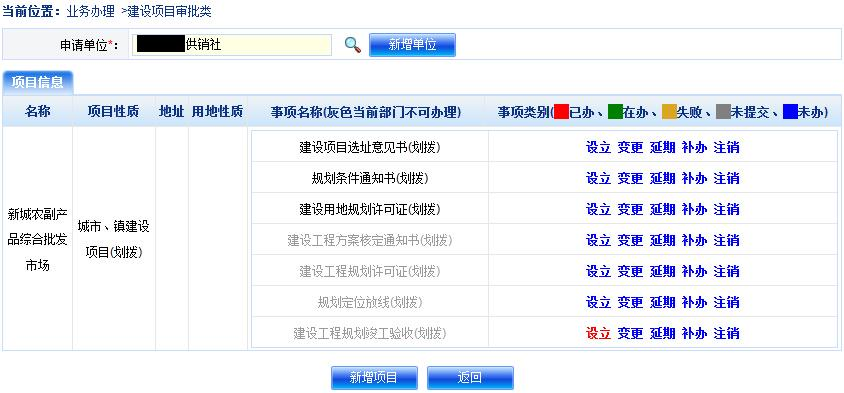Click the grayed item 建设工程规划许可证(划拨)
This screenshot has height=393, width=844.
click(370, 271)
